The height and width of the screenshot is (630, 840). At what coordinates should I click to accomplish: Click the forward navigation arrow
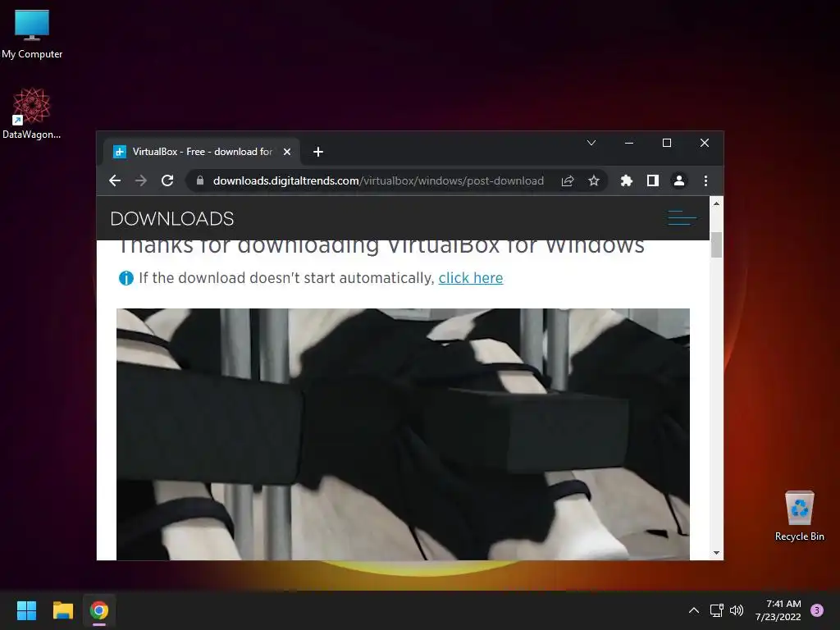tap(141, 180)
